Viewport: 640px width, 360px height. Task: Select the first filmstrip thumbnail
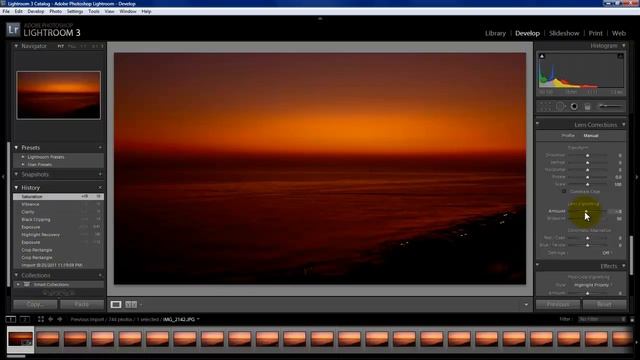pos(20,340)
